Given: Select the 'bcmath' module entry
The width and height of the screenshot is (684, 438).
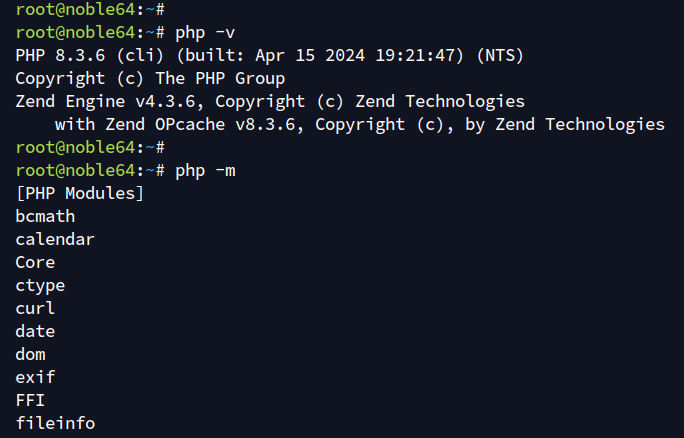Looking at the screenshot, I should [45, 216].
